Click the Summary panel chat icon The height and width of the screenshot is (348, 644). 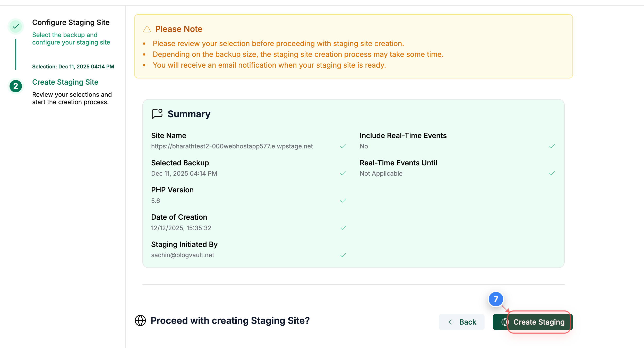[x=157, y=114]
